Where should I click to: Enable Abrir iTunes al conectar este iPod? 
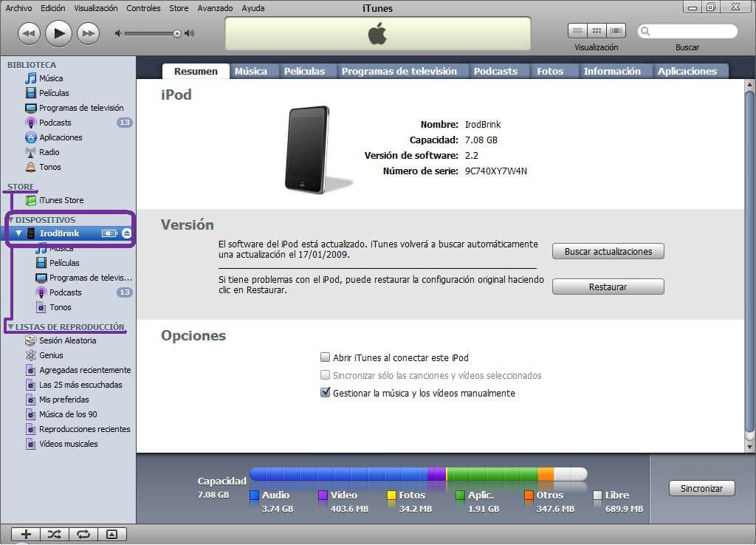click(x=326, y=357)
